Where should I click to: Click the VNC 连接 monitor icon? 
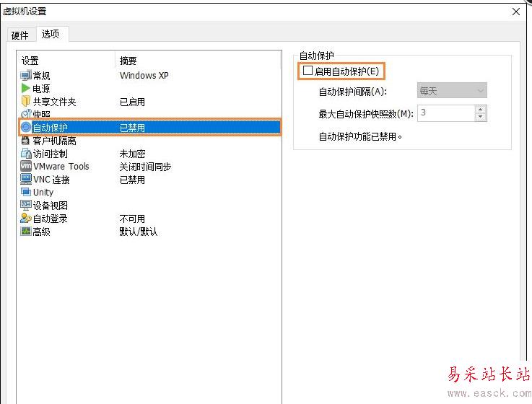point(26,179)
